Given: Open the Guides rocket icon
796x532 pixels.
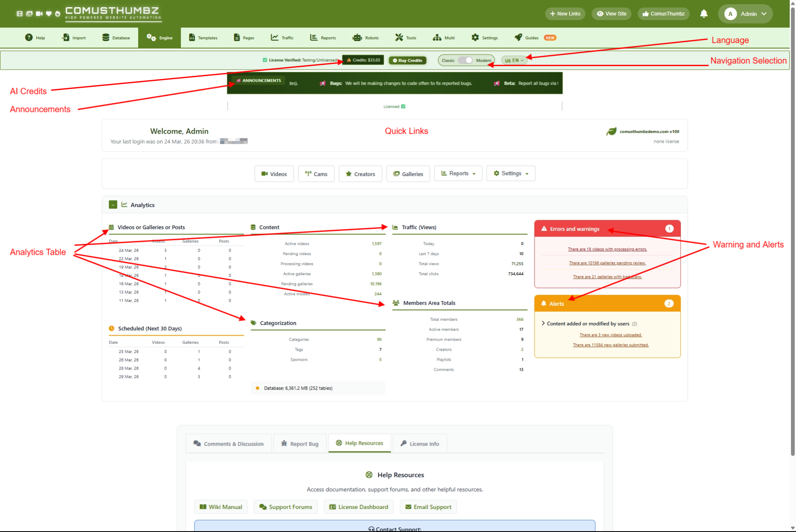Looking at the screenshot, I should tap(518, 38).
